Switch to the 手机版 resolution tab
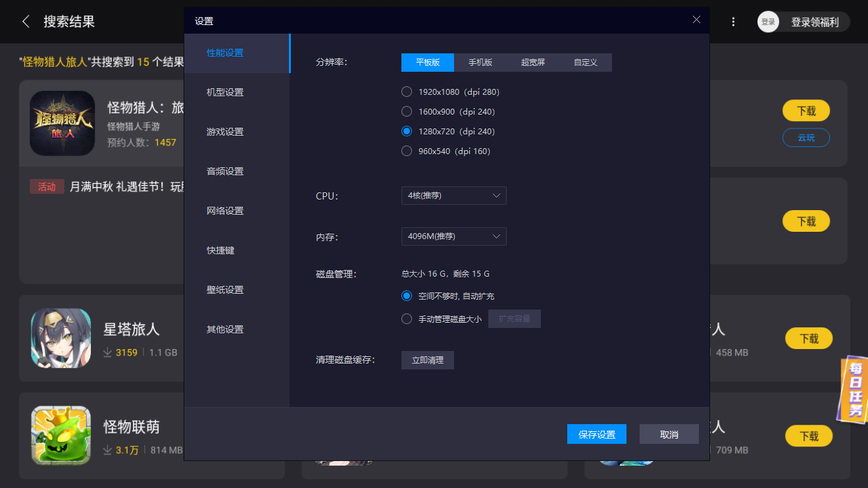 click(x=480, y=63)
